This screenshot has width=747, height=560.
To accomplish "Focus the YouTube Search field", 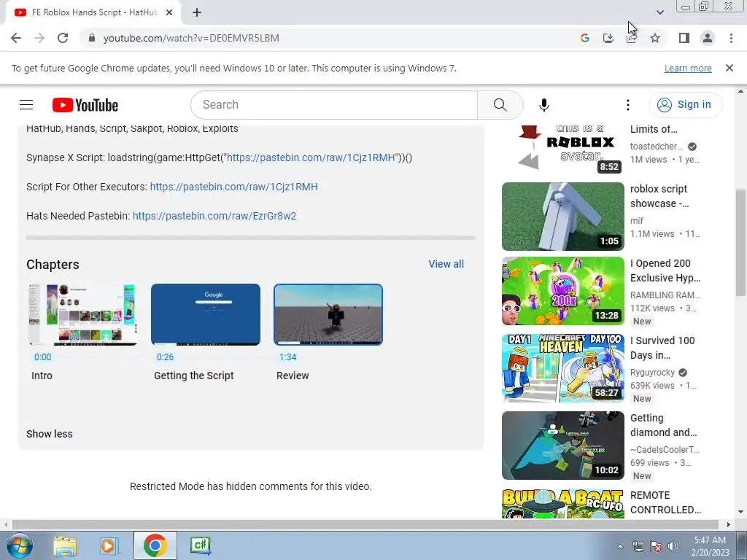I will (334, 105).
